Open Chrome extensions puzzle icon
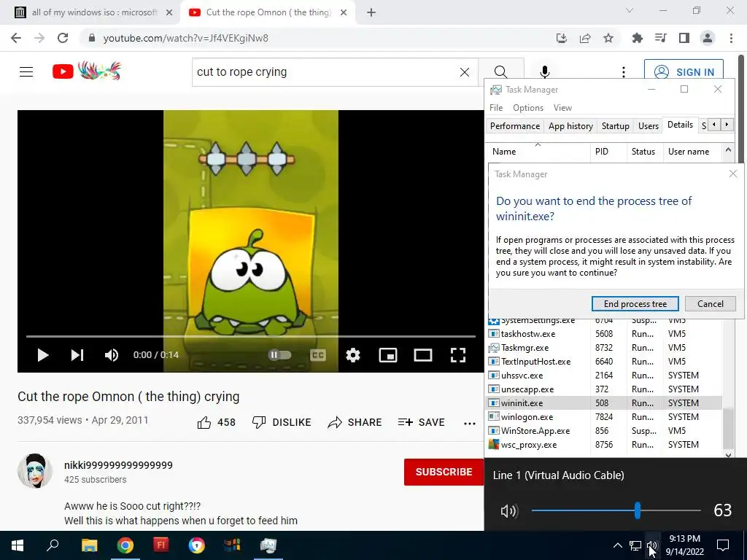747x560 pixels. pyautogui.click(x=637, y=38)
